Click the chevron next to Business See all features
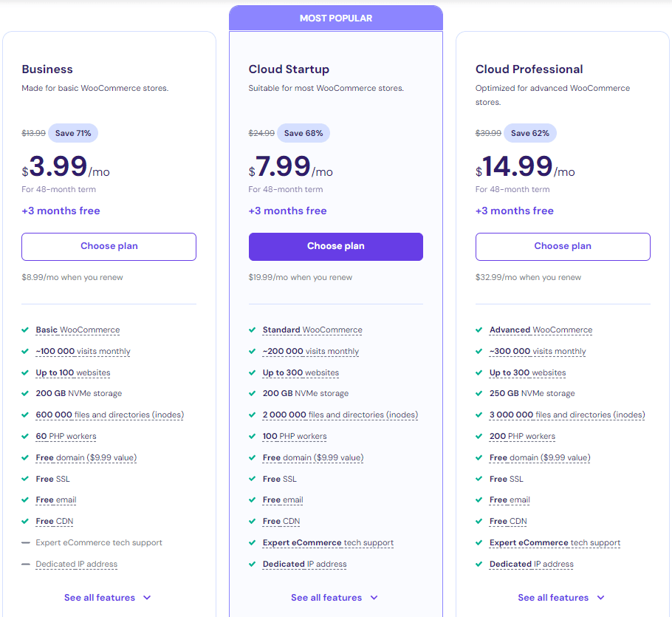 [x=147, y=598]
